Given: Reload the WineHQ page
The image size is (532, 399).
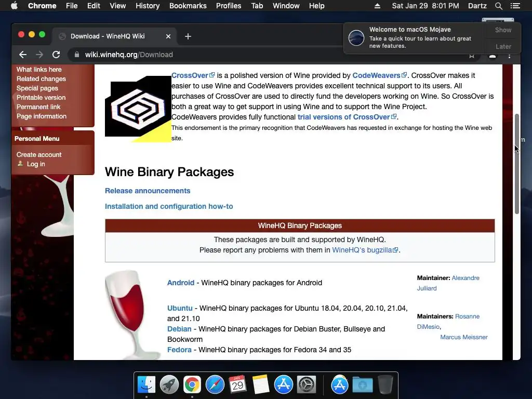Looking at the screenshot, I should click(56, 55).
